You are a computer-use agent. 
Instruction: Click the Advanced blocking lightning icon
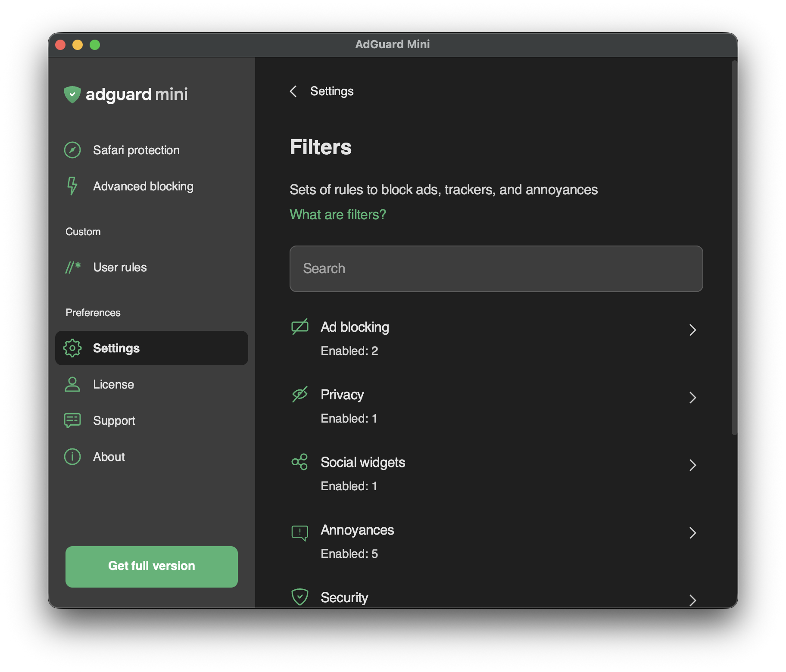72,186
